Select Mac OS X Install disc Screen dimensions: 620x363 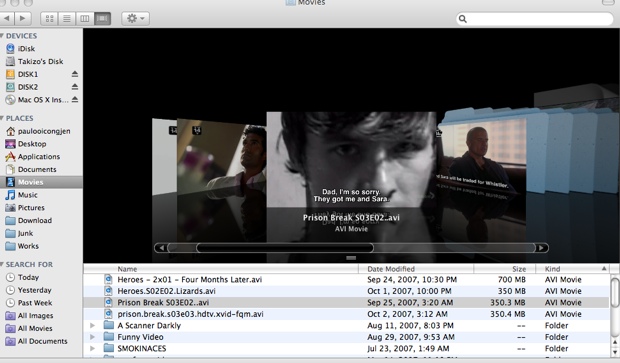(43, 100)
